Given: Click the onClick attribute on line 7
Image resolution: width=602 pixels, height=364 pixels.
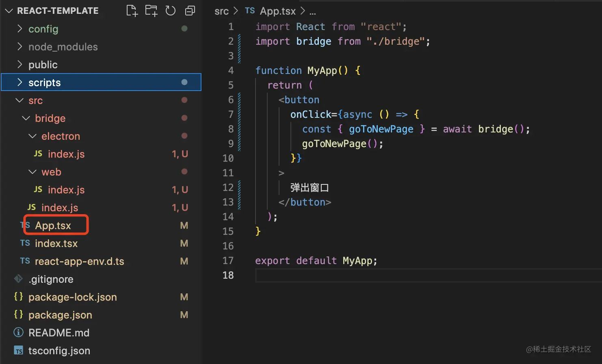Looking at the screenshot, I should click(x=311, y=115).
